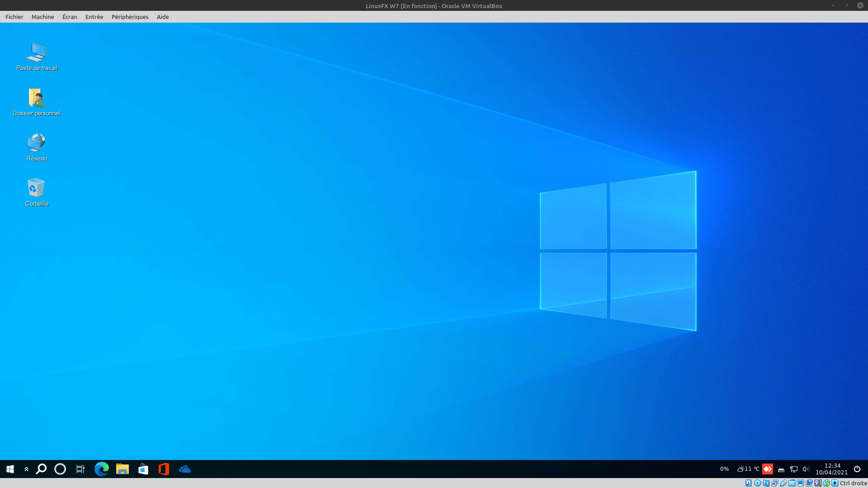This screenshot has width=868, height=488.
Task: Open the Machine menu in VirtualBox
Action: point(42,17)
